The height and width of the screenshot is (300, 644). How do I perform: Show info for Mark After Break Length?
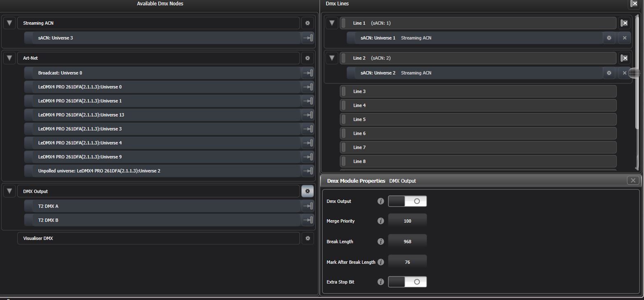pos(381,262)
